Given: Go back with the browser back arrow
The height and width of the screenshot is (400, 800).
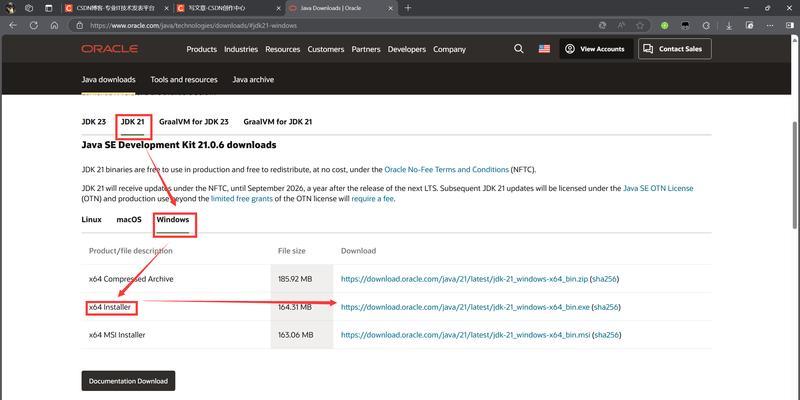Looking at the screenshot, I should 13,26.
